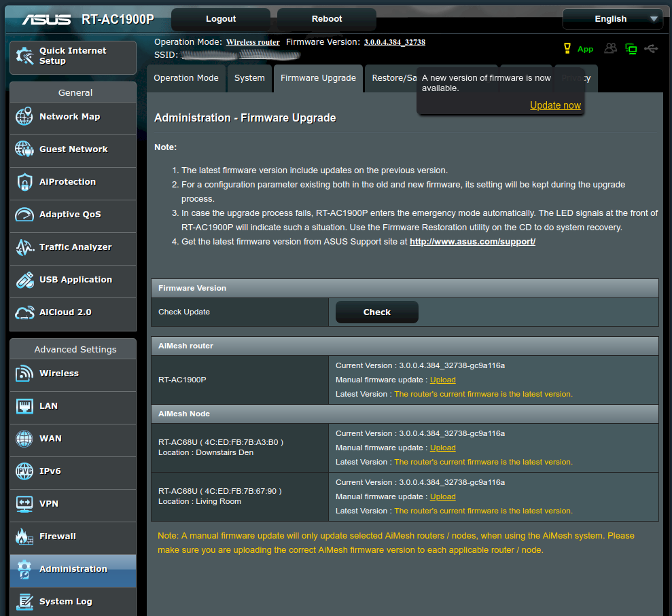Select the Firmware Upgrade tab

click(x=318, y=78)
